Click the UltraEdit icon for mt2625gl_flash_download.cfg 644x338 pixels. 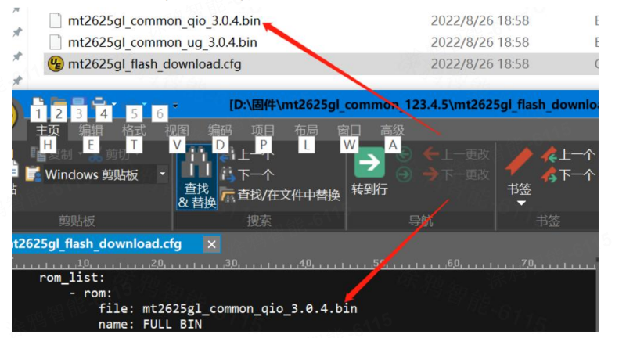tap(56, 64)
